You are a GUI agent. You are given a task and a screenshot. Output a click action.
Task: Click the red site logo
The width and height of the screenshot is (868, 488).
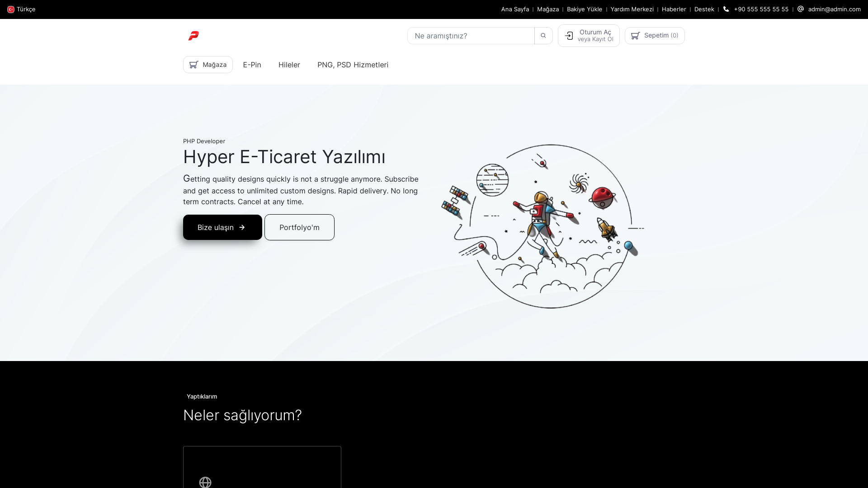[193, 36]
